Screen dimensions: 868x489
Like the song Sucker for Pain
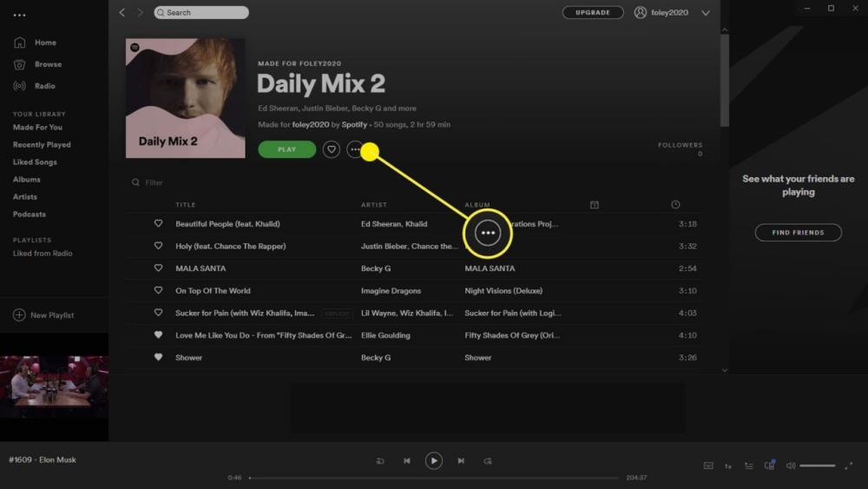click(x=158, y=313)
